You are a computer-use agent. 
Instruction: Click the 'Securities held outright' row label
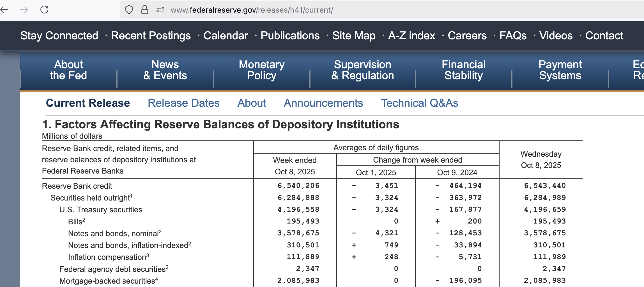point(91,198)
